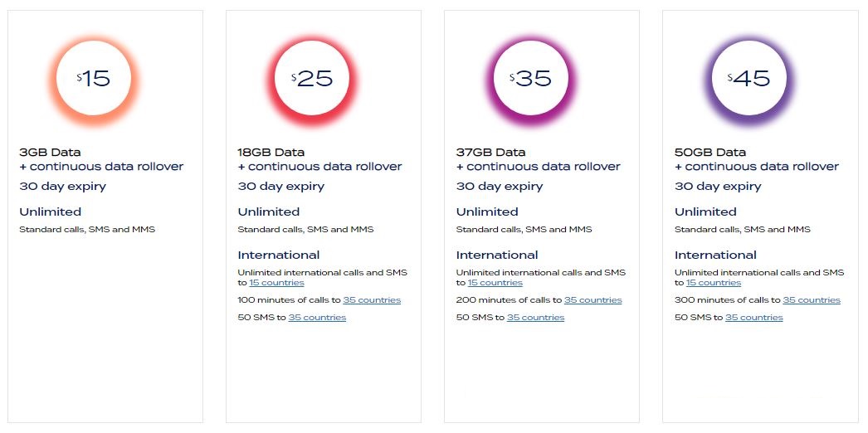Click the $25 red price circle

(314, 79)
